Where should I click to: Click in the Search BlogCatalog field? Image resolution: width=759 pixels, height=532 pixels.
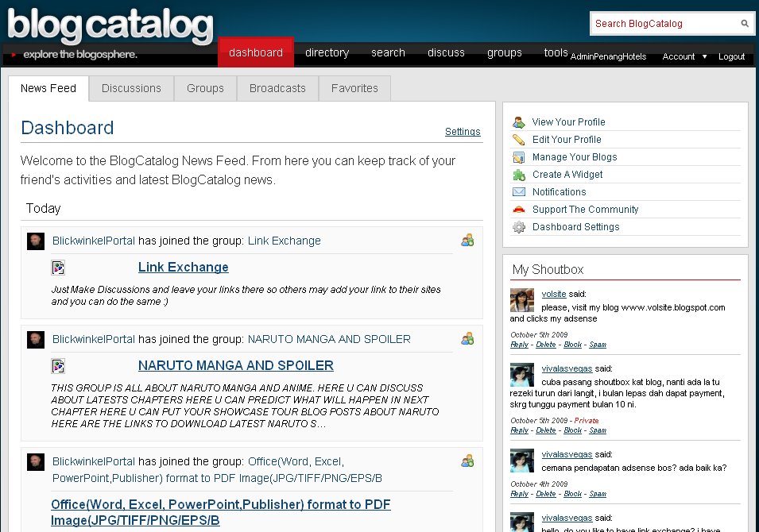(664, 23)
